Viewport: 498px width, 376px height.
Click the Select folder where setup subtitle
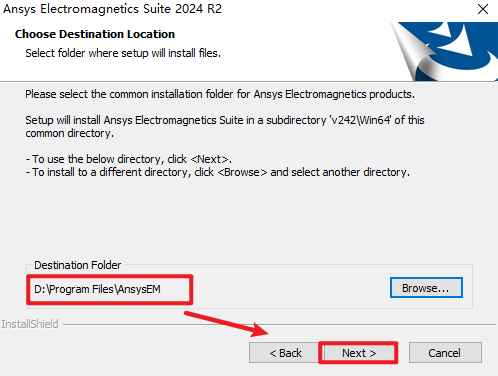tap(123, 53)
